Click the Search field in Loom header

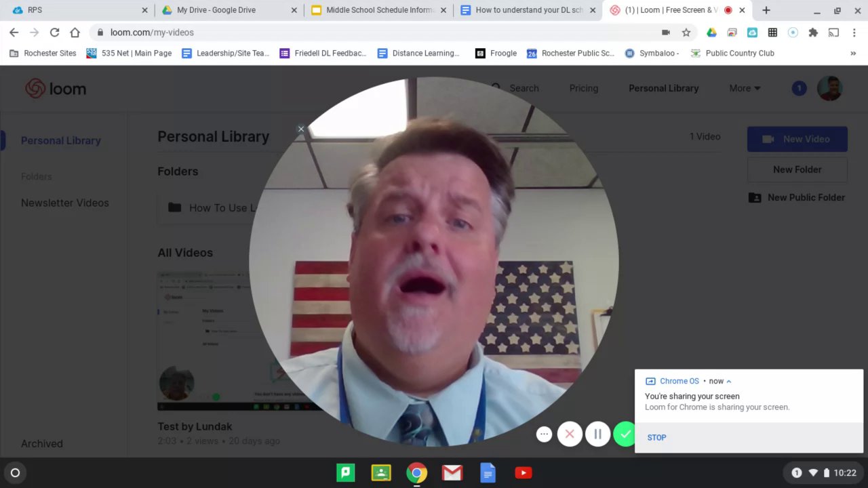[515, 88]
